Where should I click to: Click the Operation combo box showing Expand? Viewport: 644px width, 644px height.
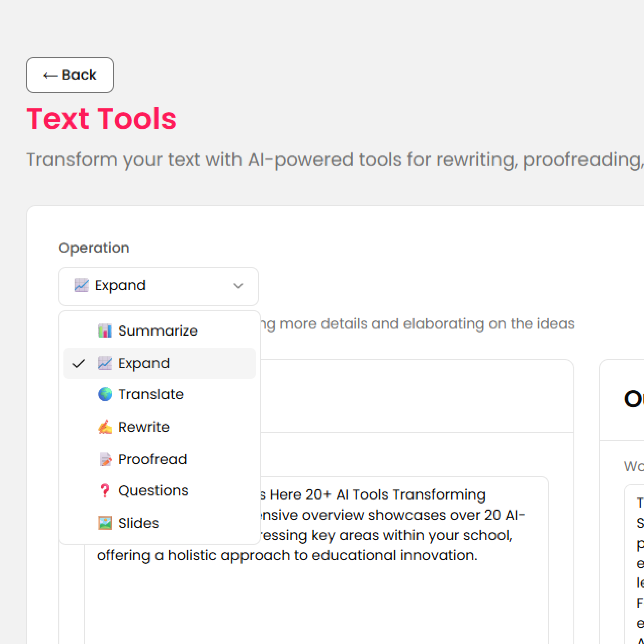tap(158, 286)
